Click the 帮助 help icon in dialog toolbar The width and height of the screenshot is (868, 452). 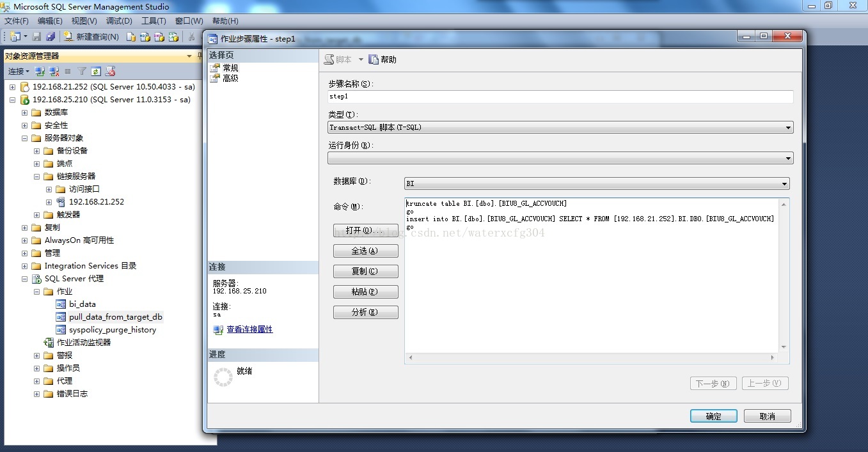pyautogui.click(x=374, y=59)
